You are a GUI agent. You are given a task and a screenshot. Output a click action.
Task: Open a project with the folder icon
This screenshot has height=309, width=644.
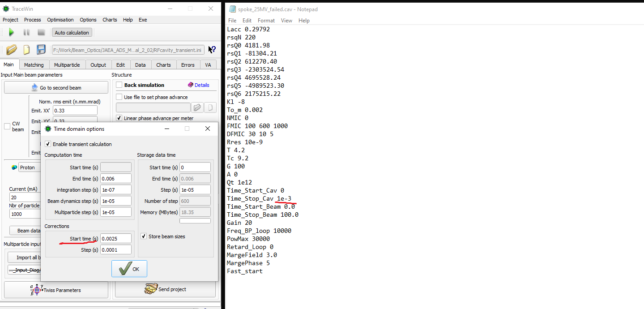tap(12, 50)
